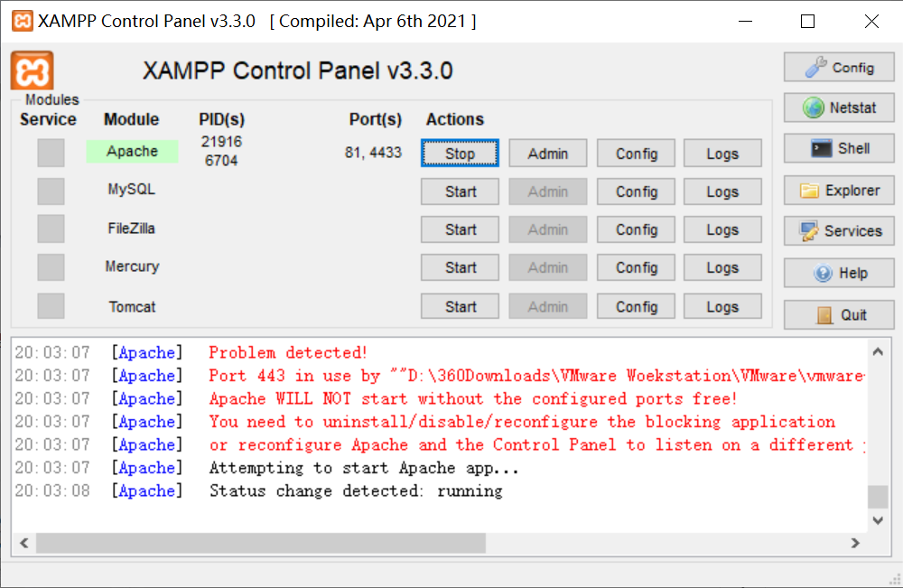903x588 pixels.
Task: Click the horizontal scroll right arrow
Action: click(855, 542)
